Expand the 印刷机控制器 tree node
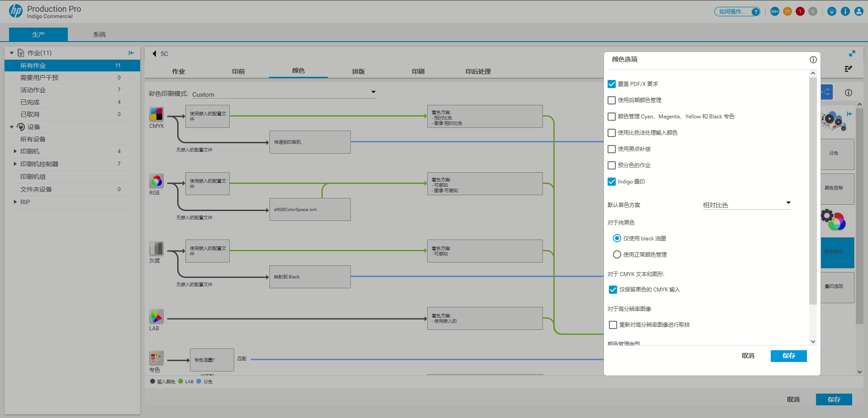 [x=15, y=164]
